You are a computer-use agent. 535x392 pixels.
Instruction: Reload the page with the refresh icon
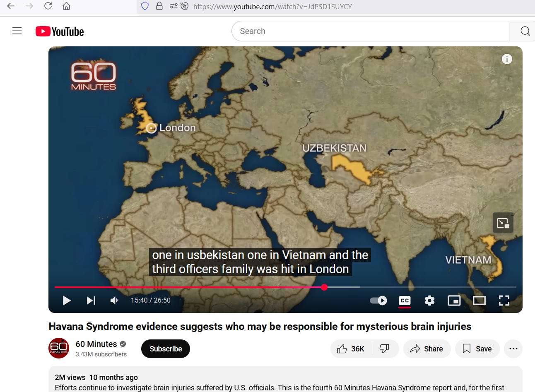[x=48, y=6]
